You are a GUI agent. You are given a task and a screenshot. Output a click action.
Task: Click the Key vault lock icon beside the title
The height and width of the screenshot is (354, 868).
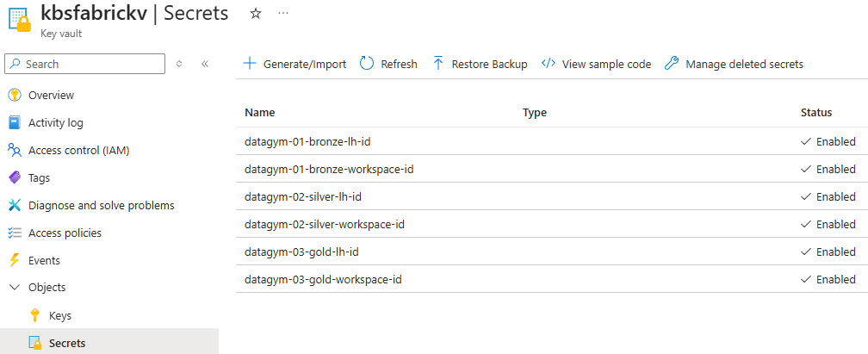click(x=20, y=19)
